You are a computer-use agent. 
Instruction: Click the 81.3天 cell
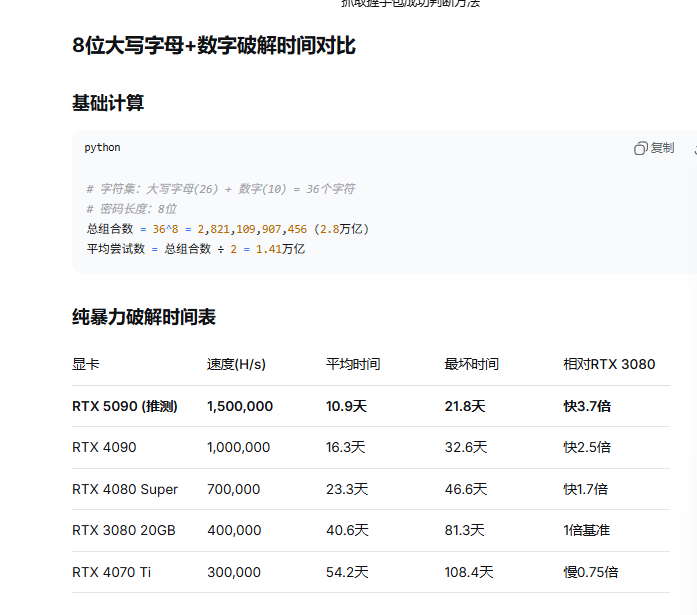pos(465,530)
